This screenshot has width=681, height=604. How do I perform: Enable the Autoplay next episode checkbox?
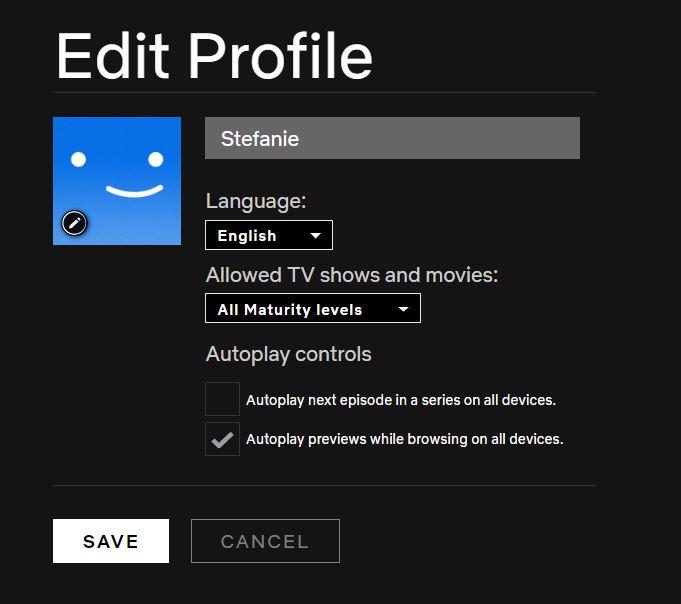pos(222,399)
